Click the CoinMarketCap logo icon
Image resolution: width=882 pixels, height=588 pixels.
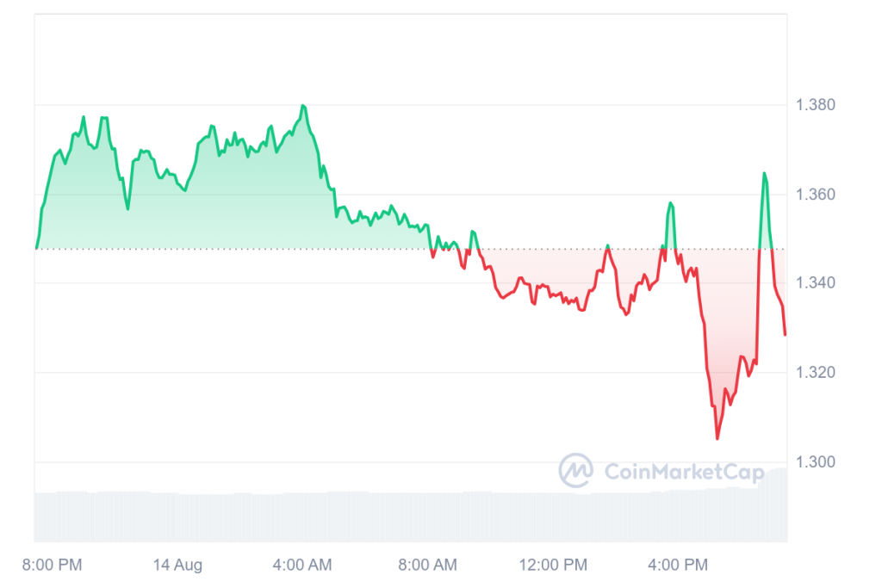pos(575,470)
